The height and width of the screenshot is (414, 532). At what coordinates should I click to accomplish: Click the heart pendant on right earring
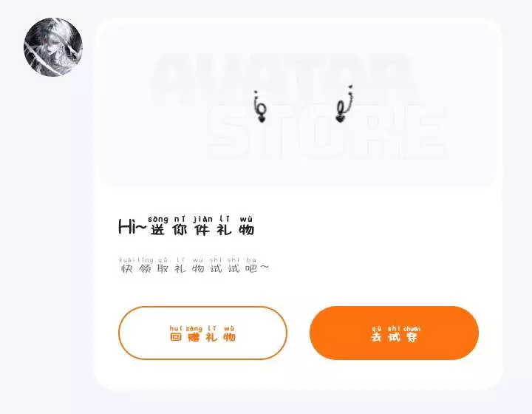click(x=340, y=118)
